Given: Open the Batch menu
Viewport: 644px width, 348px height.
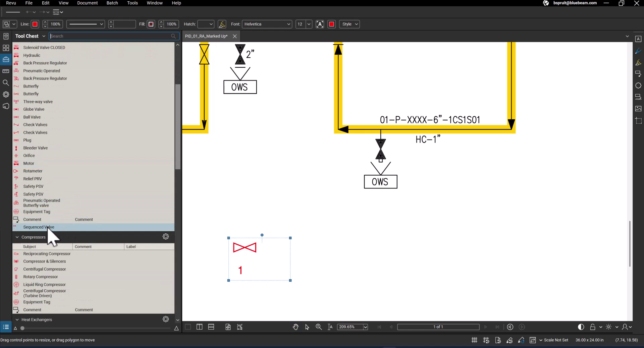Looking at the screenshot, I should [112, 3].
